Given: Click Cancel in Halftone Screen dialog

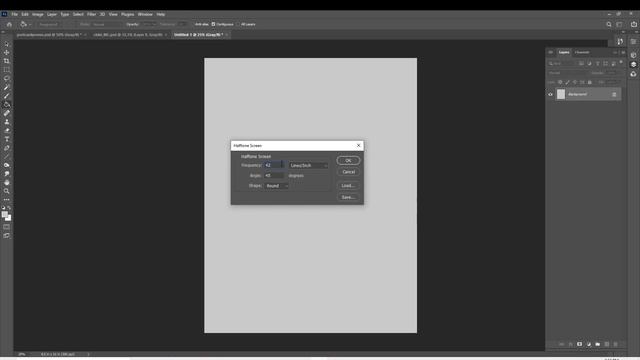Looking at the screenshot, I should 348,172.
